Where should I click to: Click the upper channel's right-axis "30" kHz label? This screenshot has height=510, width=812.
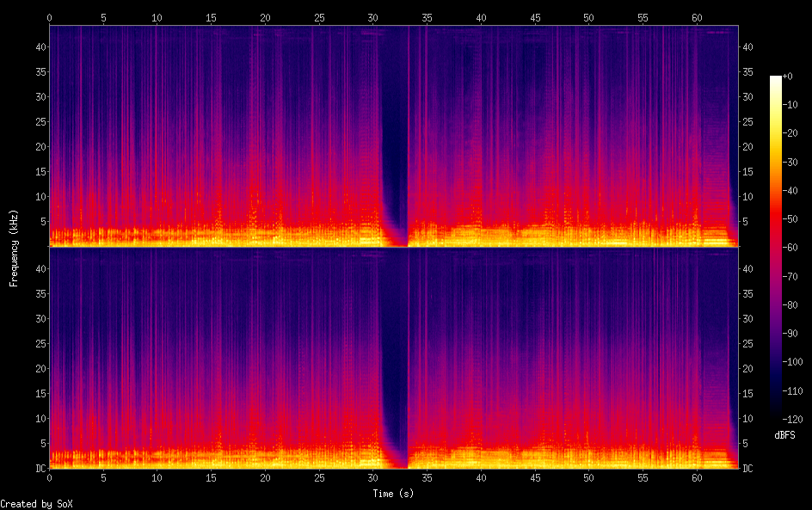[747, 97]
